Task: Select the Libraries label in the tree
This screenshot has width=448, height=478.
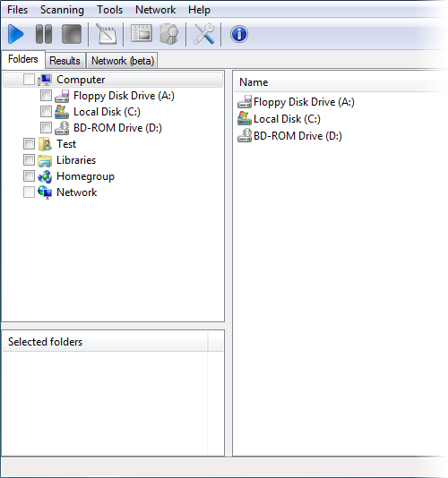Action: pyautogui.click(x=76, y=160)
